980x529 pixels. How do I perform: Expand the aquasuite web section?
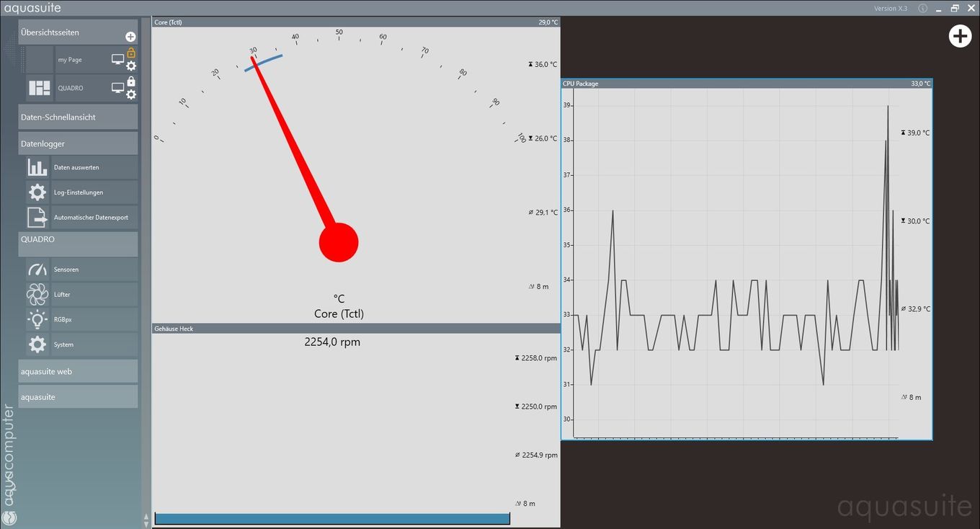(78, 371)
